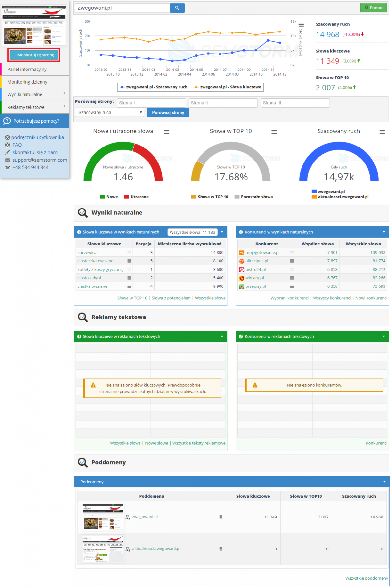Click info icon in Konkurenci w wynikach naturalnych header
This screenshot has height=588, width=392.
241,232
